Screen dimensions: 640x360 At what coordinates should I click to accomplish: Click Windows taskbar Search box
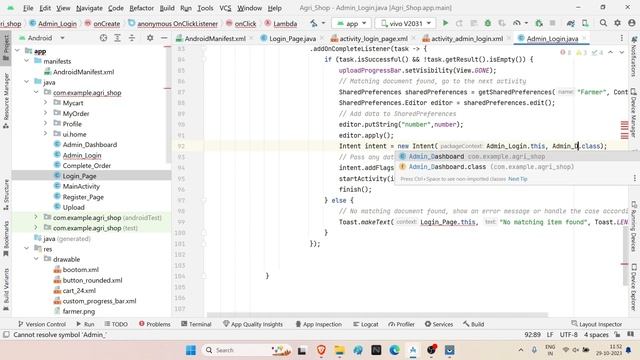click(x=247, y=350)
